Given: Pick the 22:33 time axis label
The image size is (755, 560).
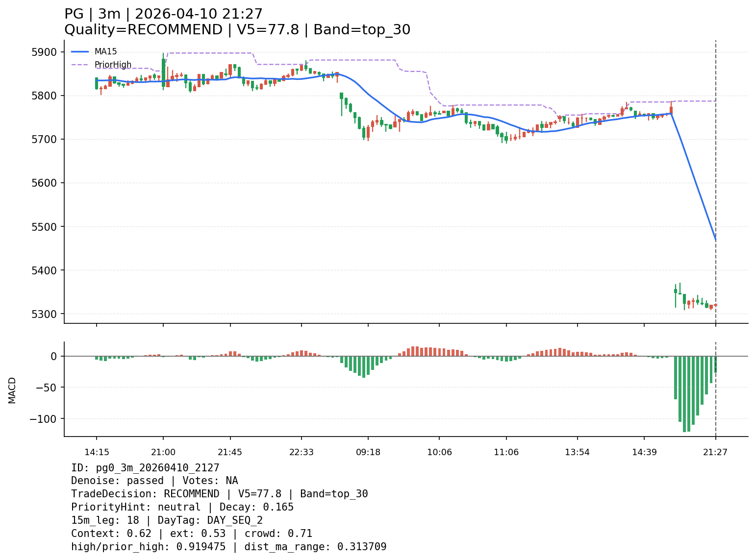Looking at the screenshot, I should 301,452.
